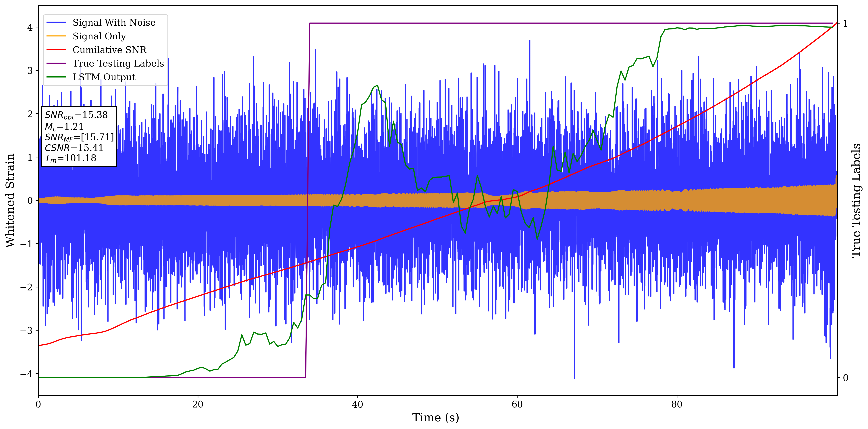Click the SNRopt=15.38 annotation line

76,115
